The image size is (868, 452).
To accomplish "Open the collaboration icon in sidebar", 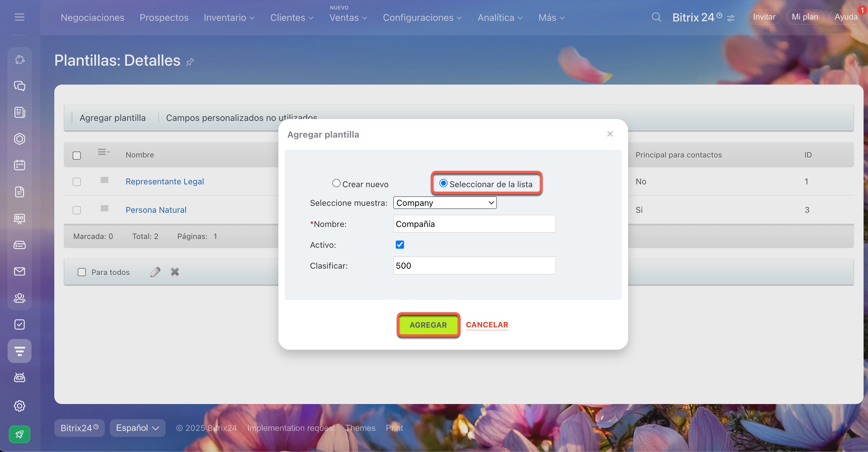I will (20, 60).
